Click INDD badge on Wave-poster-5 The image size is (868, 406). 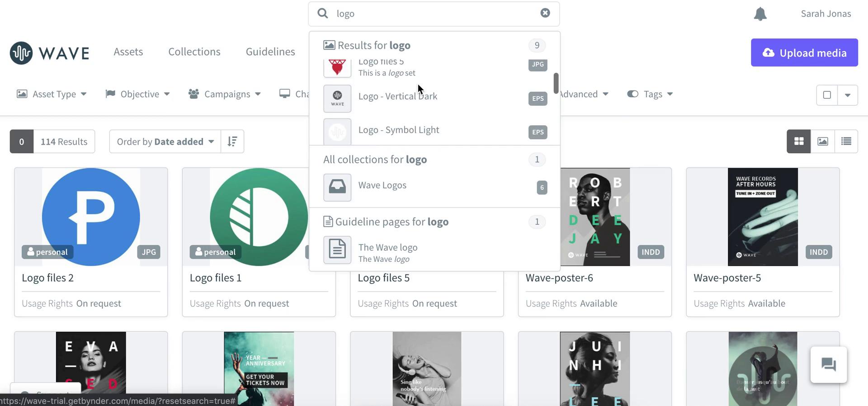[819, 252]
